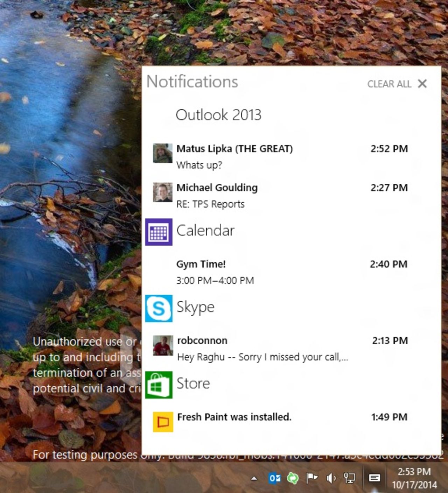The height and width of the screenshot is (493, 448).
Task: Open the purple Calendar app icon
Action: coord(159,230)
